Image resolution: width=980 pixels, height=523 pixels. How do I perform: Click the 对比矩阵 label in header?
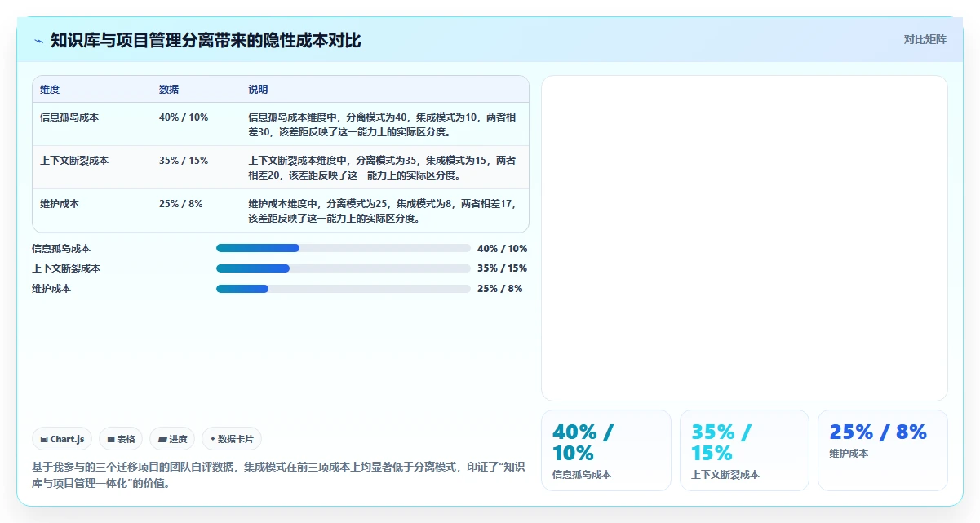[925, 39]
